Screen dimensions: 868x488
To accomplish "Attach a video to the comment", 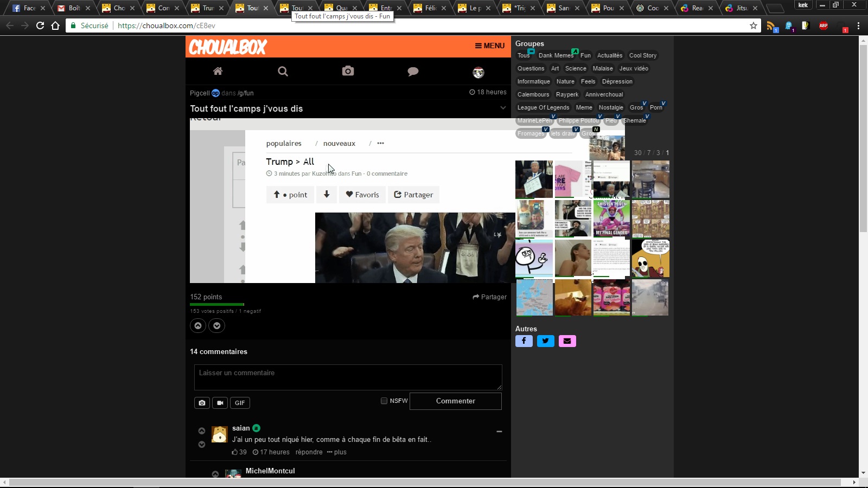I will click(x=220, y=403).
